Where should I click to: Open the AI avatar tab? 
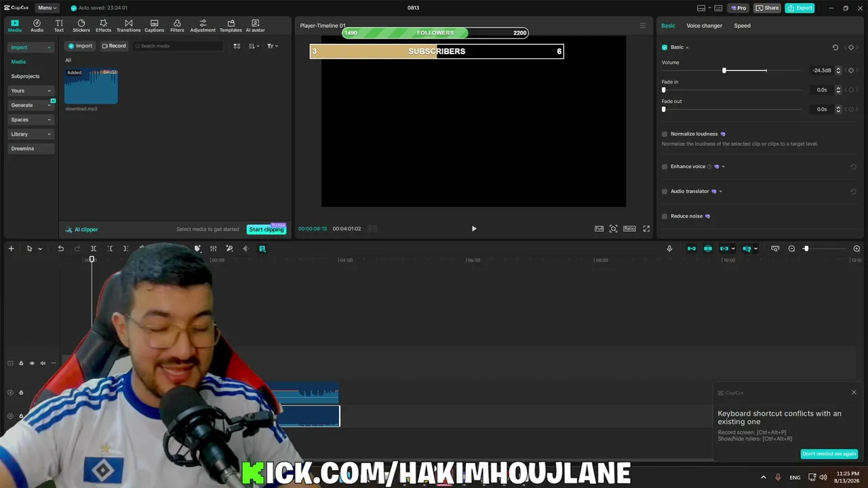pyautogui.click(x=255, y=26)
